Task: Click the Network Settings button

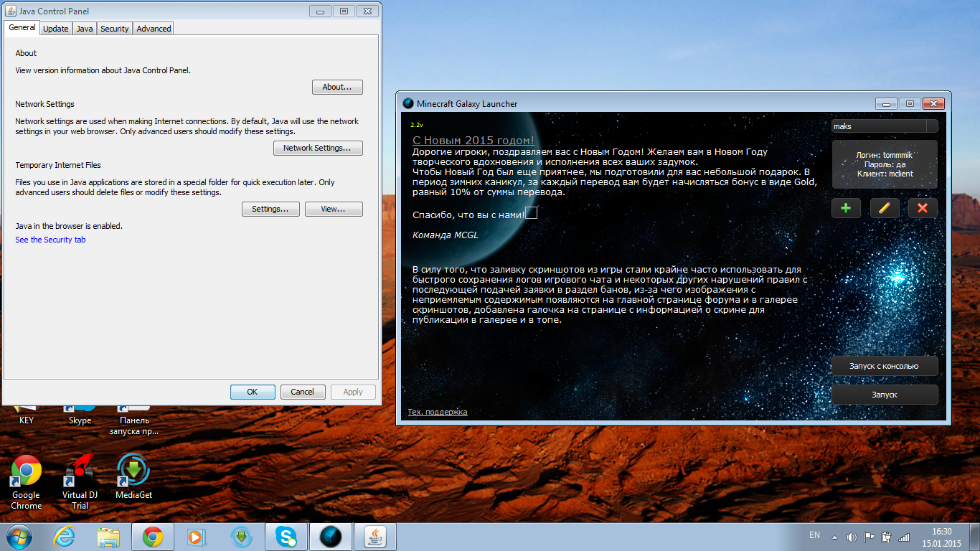Action: 318,149
